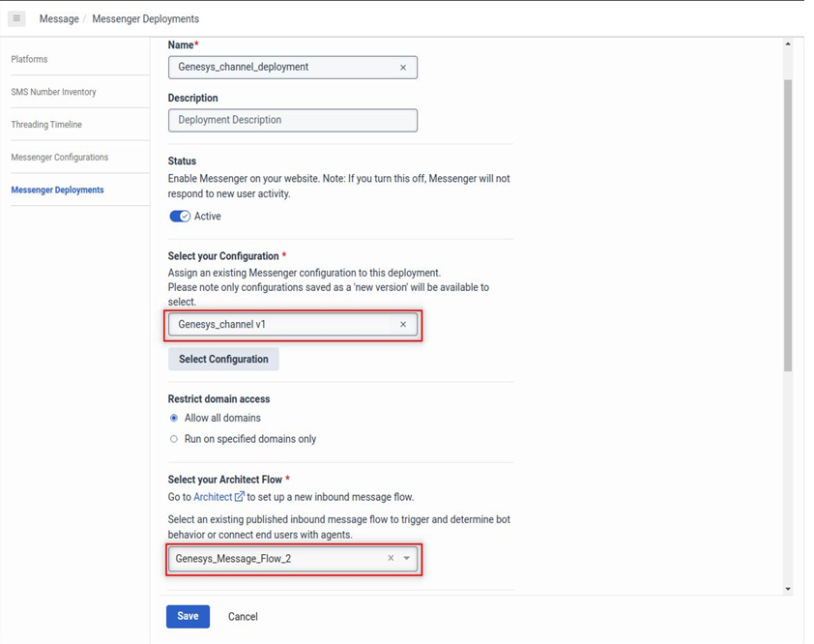
Task: Cancel the deployment changes
Action: pos(242,616)
